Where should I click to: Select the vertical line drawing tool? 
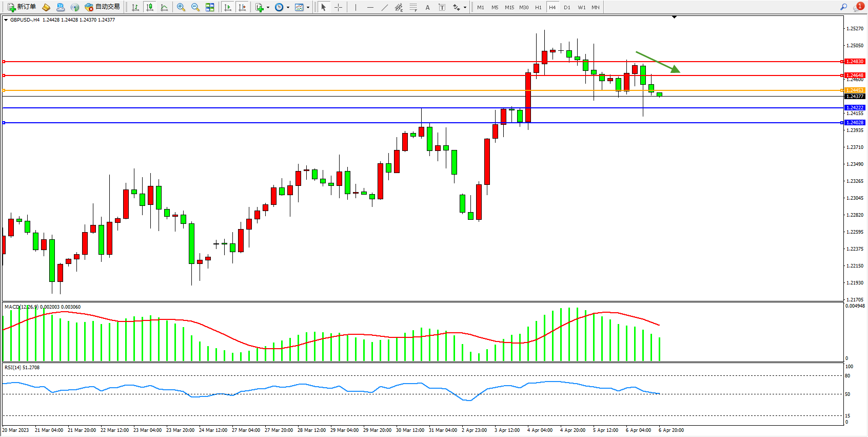[x=356, y=7]
